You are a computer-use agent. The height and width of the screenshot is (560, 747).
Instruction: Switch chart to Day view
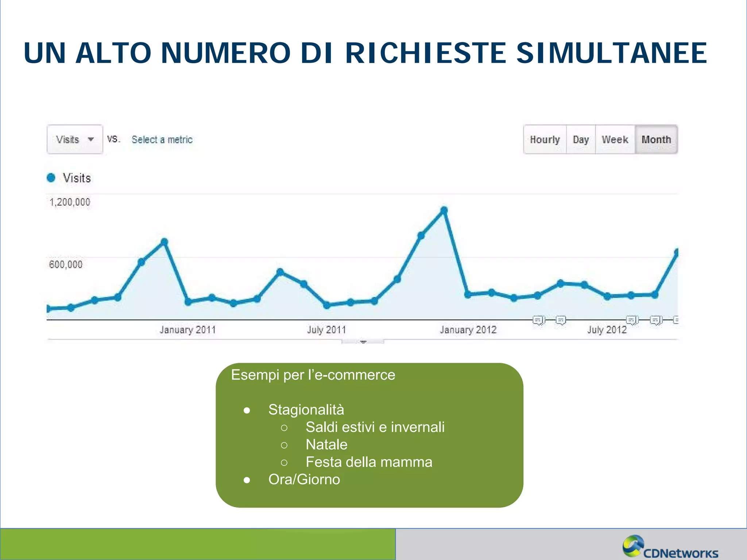coord(581,140)
